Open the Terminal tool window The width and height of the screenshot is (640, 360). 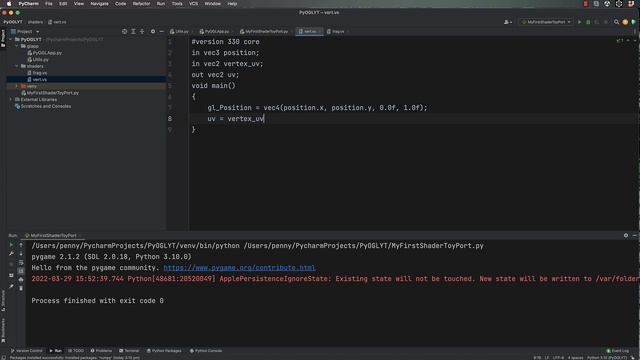[129, 351]
